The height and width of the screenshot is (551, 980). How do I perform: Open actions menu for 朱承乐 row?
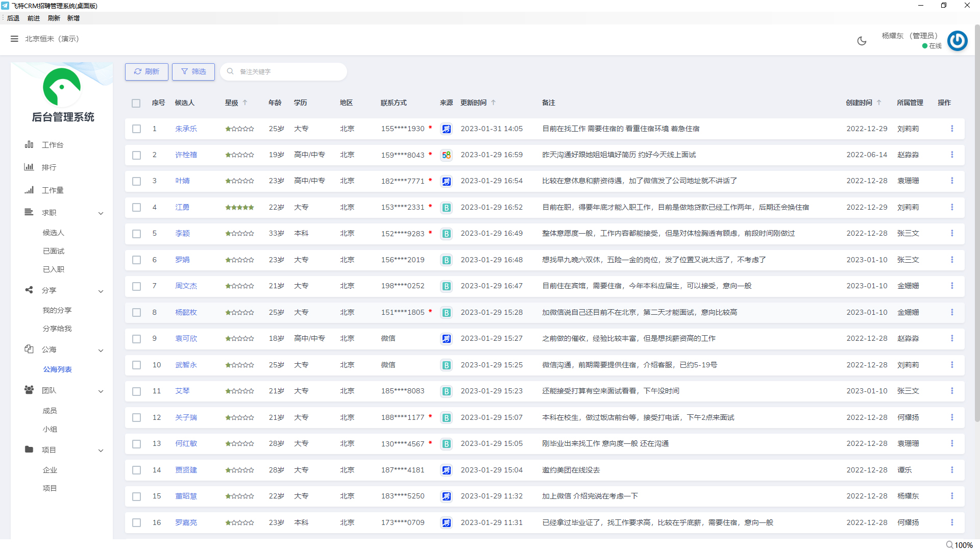(x=951, y=129)
